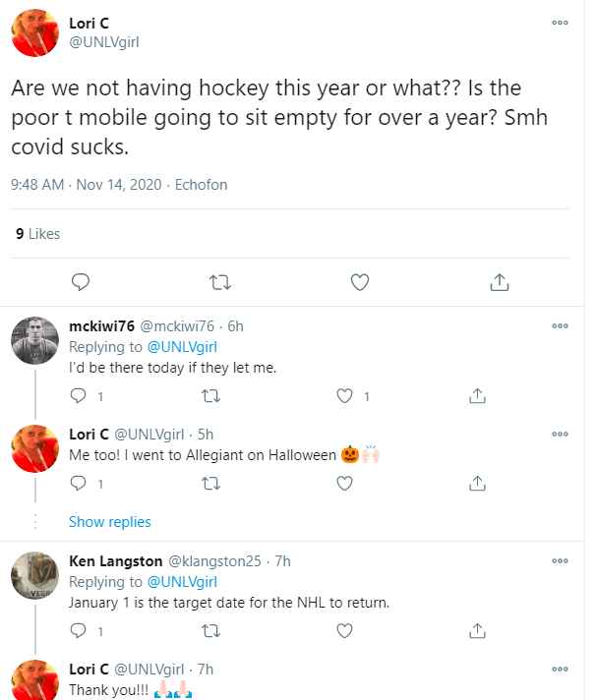The width and height of the screenshot is (596, 700).
Task: Retweet Ken Langston's January 1 reply
Action: coord(211,630)
